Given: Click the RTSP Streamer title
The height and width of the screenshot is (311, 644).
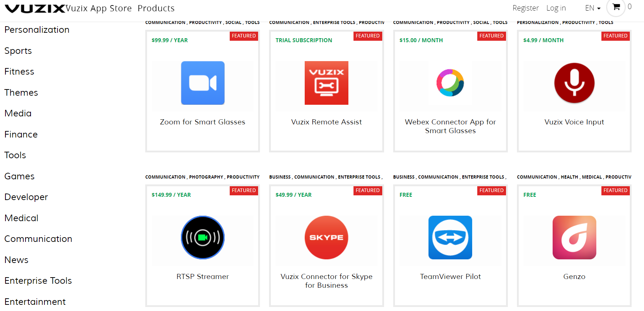Looking at the screenshot, I should coord(203,276).
